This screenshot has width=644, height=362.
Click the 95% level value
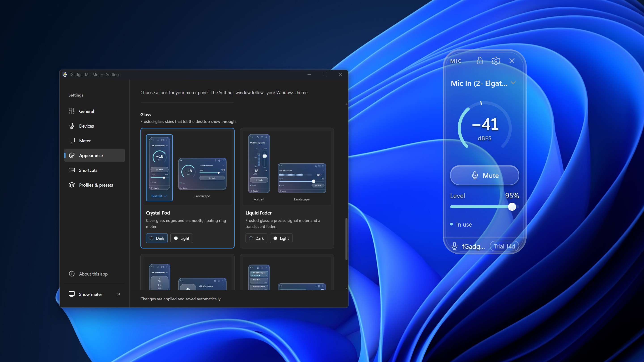point(512,196)
